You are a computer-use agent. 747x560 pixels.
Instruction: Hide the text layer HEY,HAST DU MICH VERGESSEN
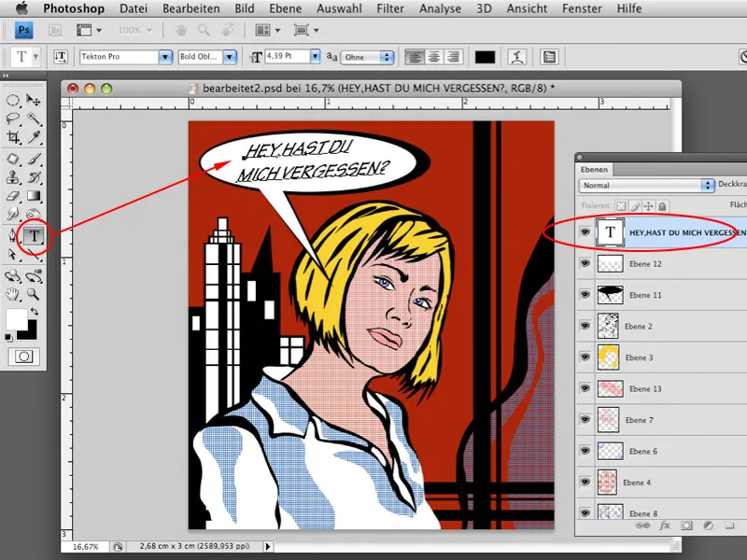585,231
